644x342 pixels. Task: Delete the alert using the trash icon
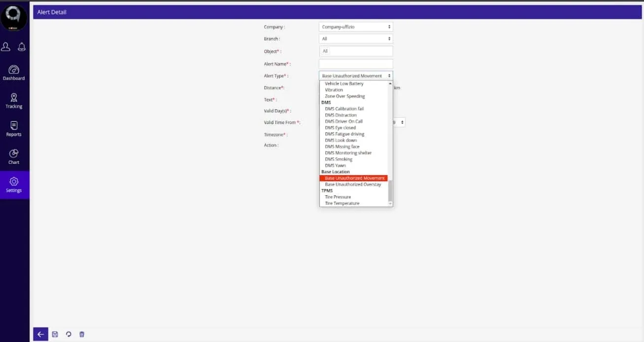[82, 334]
